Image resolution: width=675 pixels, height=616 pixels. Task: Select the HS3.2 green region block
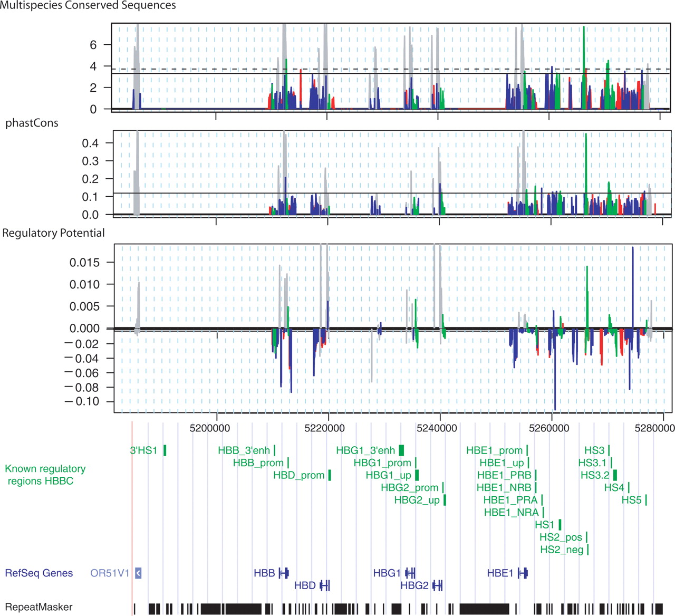pyautogui.click(x=615, y=475)
